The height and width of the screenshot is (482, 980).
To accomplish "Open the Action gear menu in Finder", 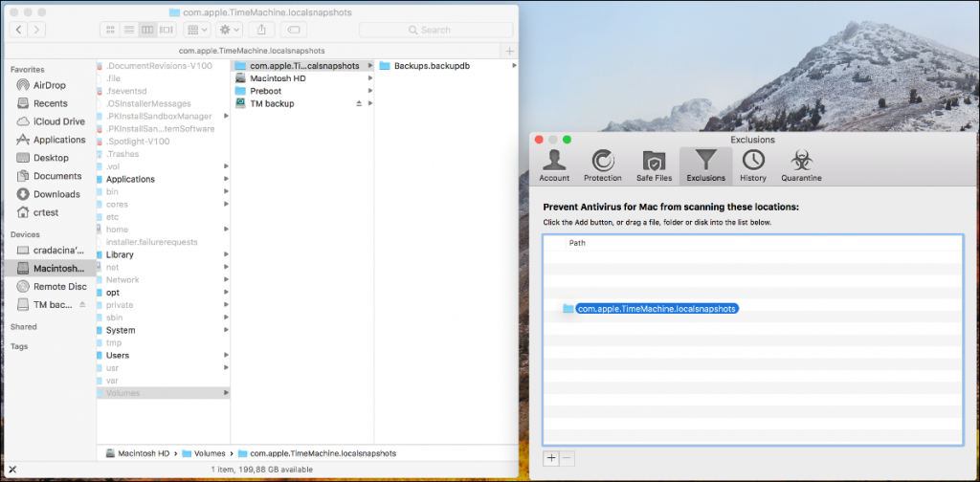I will tap(230, 30).
